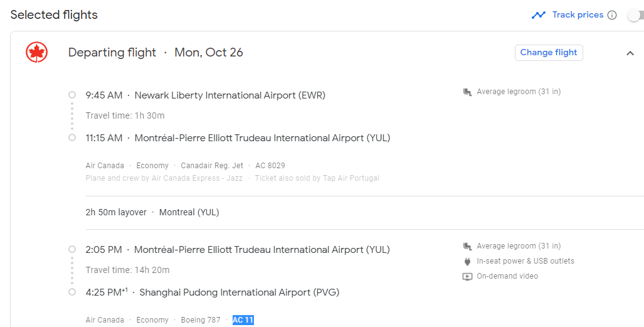Enable the Track prices toggle

635,16
